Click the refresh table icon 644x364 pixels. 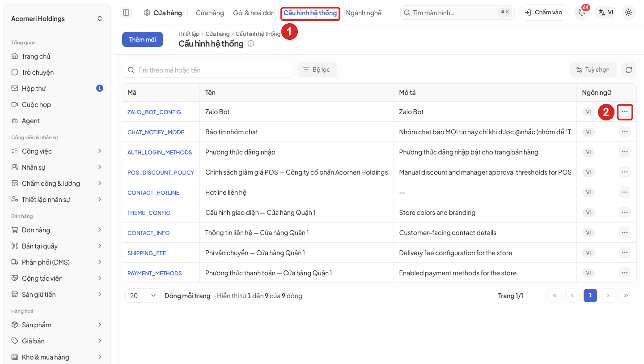tap(629, 70)
